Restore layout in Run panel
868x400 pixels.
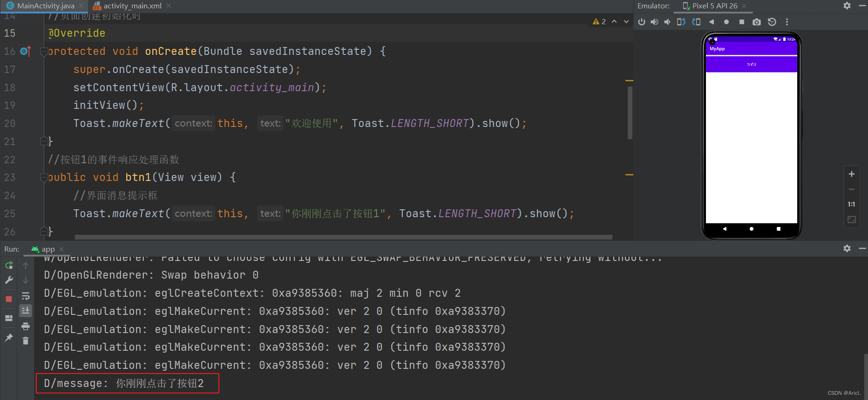[9, 318]
